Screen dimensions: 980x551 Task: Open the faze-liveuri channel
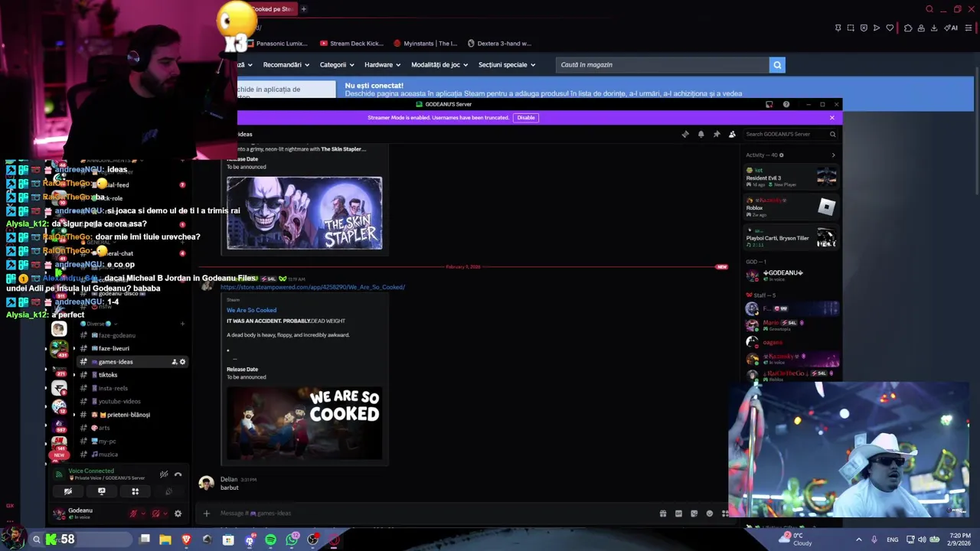pyautogui.click(x=115, y=348)
